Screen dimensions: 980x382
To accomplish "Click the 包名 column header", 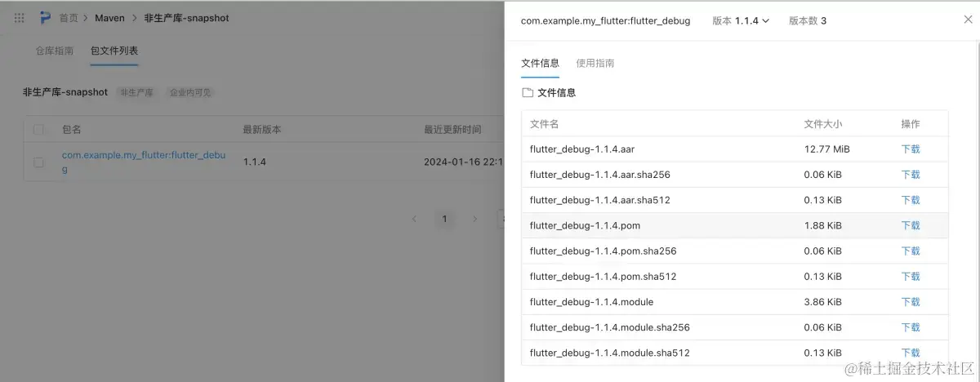I will 72,129.
